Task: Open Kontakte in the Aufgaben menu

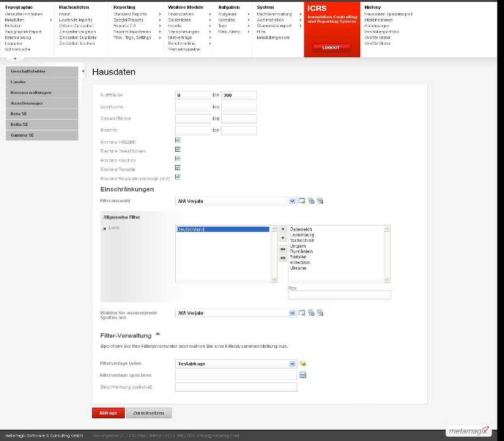Action: pyautogui.click(x=227, y=20)
